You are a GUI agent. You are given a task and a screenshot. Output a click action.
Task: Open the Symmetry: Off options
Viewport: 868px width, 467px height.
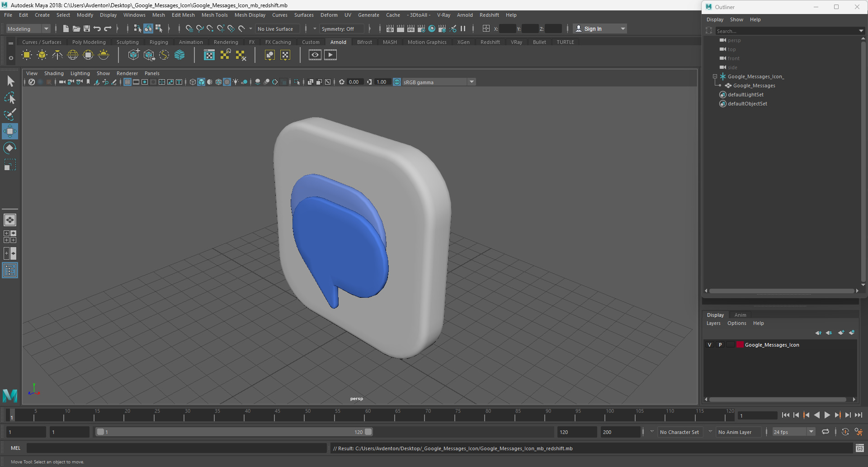(x=341, y=29)
